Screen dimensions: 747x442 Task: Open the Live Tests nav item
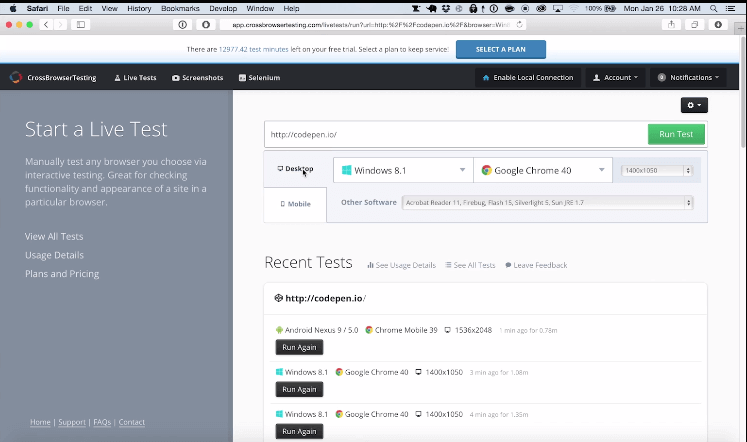pyautogui.click(x=135, y=78)
